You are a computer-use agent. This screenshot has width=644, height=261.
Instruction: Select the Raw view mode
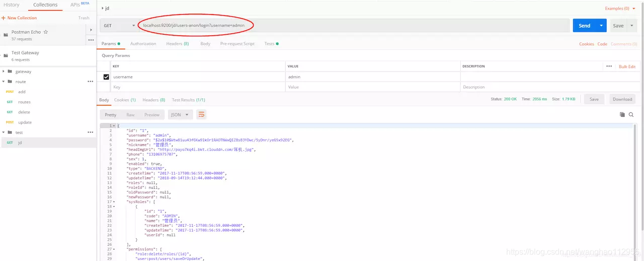(130, 115)
